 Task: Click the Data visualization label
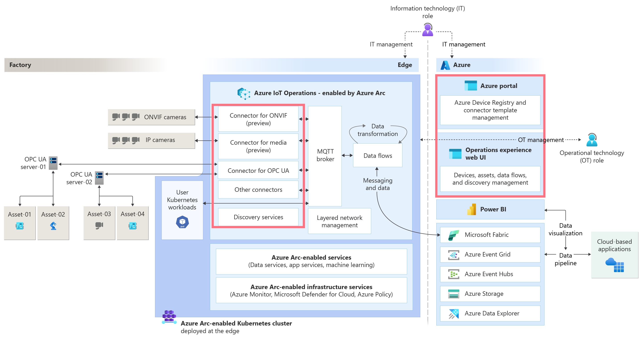565,229
